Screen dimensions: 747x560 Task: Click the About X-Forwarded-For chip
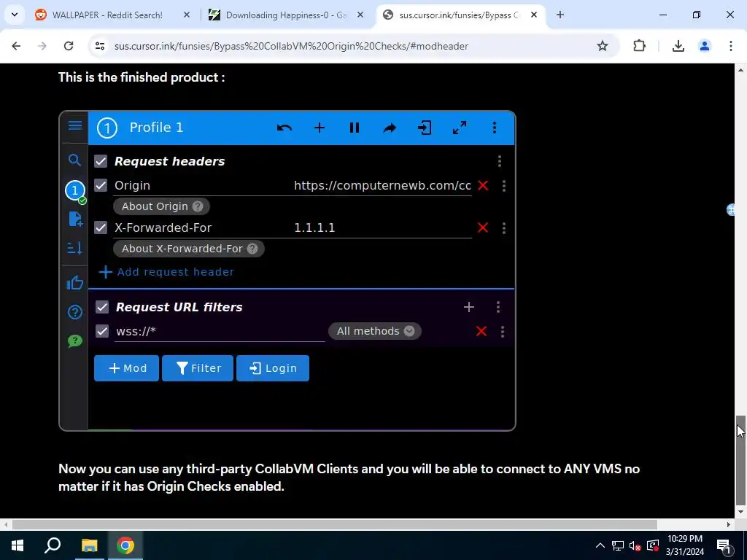[x=189, y=249]
